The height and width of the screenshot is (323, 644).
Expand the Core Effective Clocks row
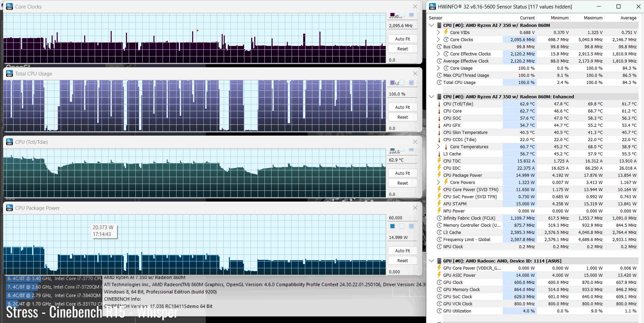click(438, 54)
